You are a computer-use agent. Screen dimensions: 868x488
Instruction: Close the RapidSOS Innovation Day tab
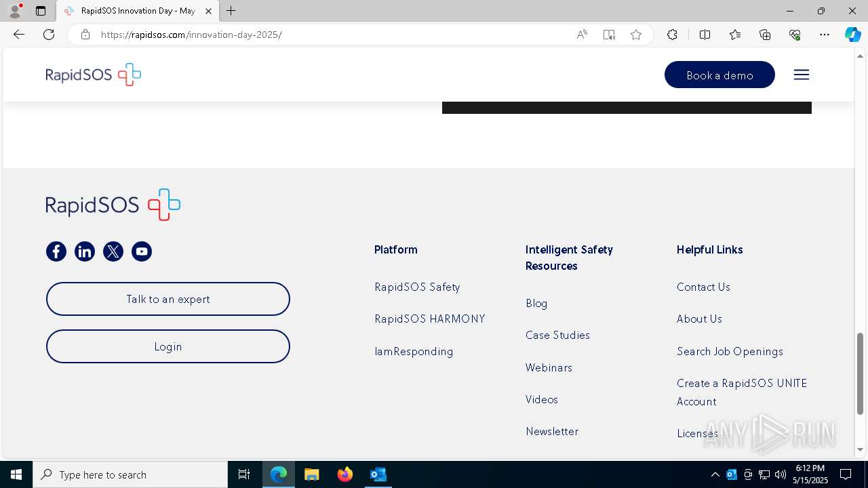(x=208, y=11)
